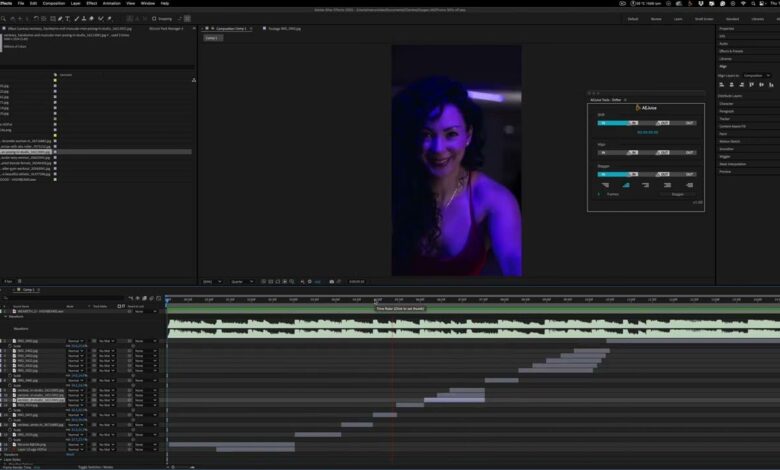Click the time ruler at the red playhead marker
The image size is (780, 470).
[392, 300]
